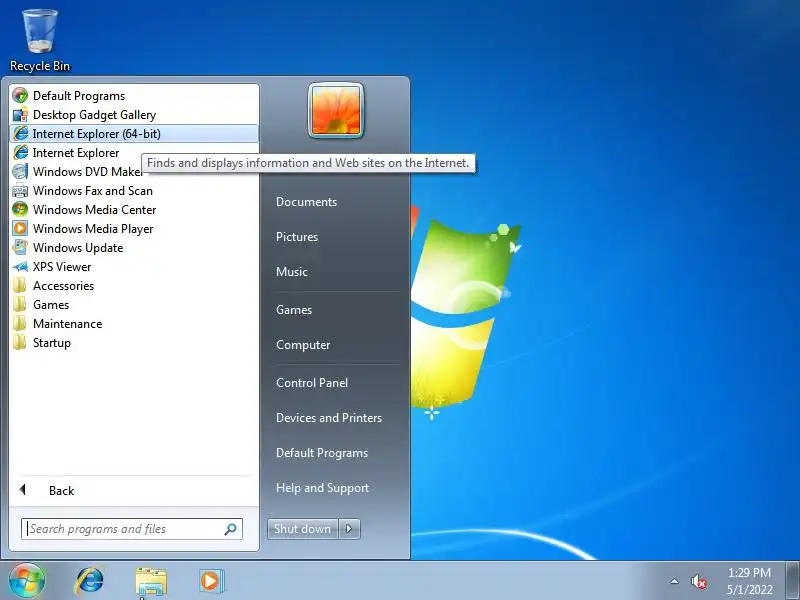Screen dimensions: 800x600
Task: Open Windows Media Player from the taskbar
Action: tap(210, 581)
